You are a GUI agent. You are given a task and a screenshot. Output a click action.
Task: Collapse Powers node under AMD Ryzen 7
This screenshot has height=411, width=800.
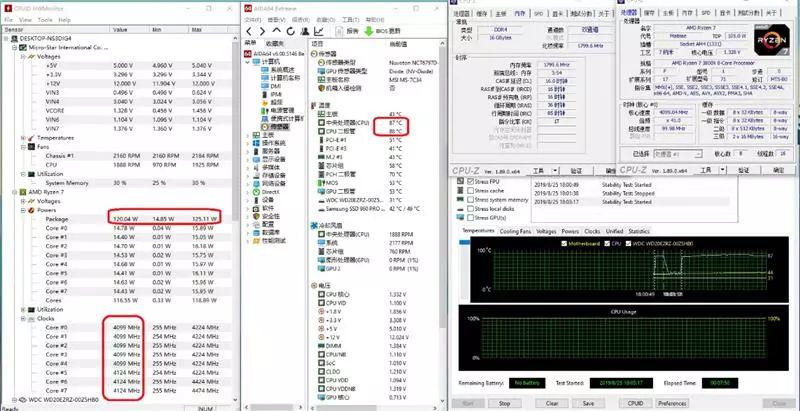tap(23, 210)
